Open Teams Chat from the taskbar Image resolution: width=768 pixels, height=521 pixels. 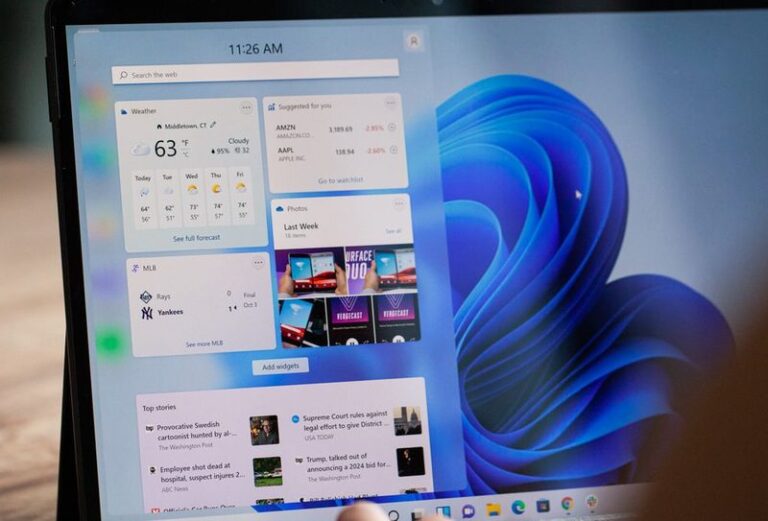click(x=468, y=511)
